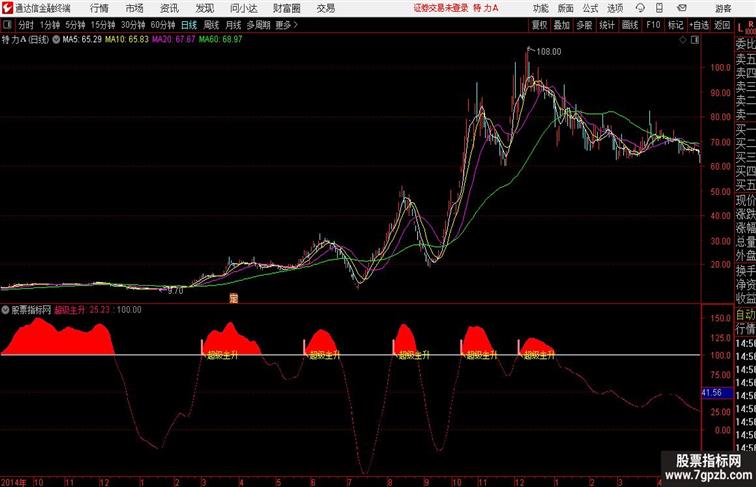756x487 pixels.
Task: Select the 日线 daily period tab
Action: (189, 25)
